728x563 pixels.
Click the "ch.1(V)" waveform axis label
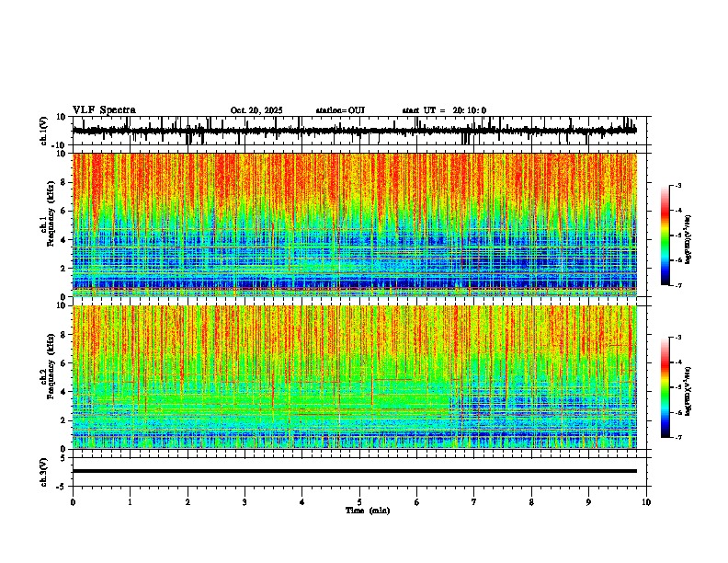tap(44, 131)
